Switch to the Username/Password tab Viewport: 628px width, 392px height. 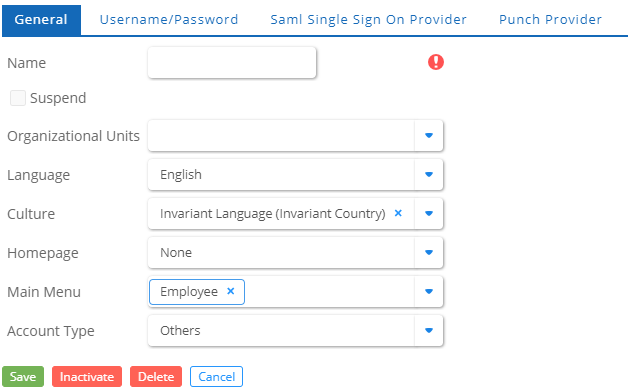tap(169, 20)
